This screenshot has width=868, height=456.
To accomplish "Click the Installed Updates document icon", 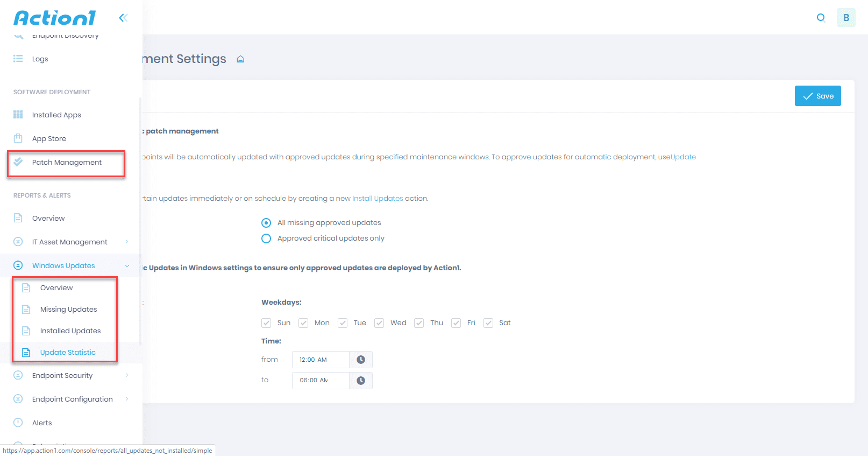I will (x=26, y=331).
